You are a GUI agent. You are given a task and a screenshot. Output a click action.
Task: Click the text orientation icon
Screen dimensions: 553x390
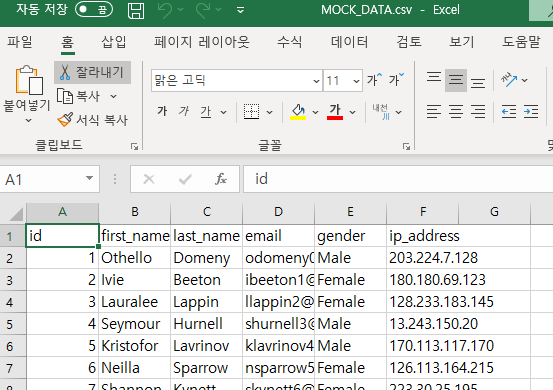click(x=509, y=80)
